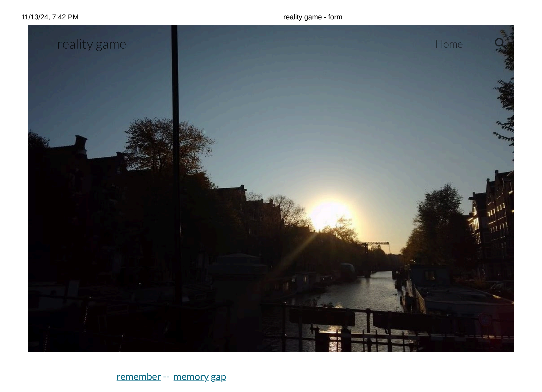Image resolution: width=542 pixels, height=392 pixels.
Task: Select the reality game - form page title
Action: (313, 17)
